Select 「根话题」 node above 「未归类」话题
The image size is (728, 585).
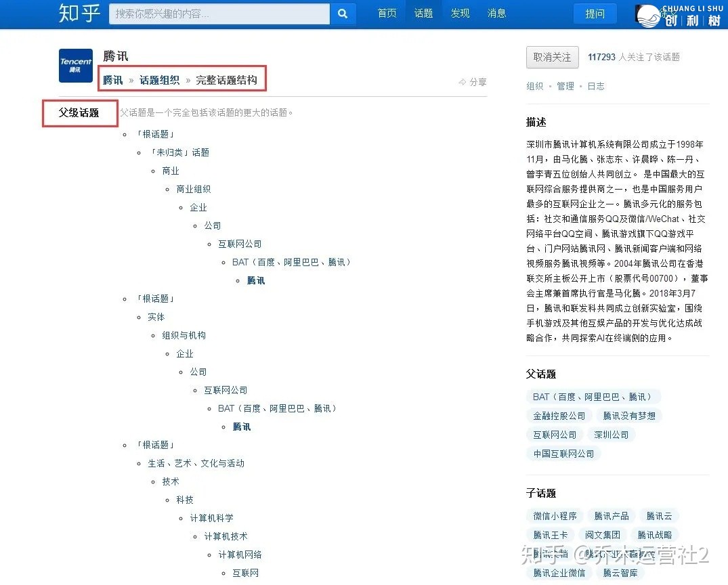pos(154,135)
